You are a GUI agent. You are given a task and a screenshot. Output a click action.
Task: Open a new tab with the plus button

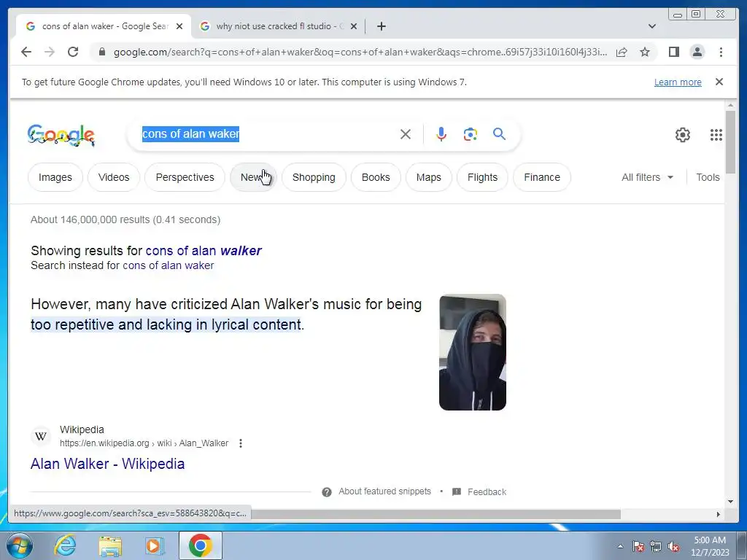381,26
